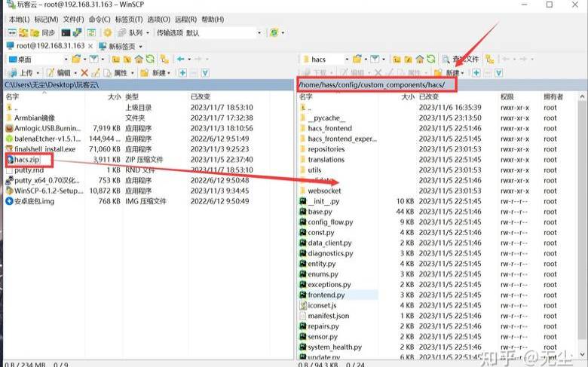The width and height of the screenshot is (588, 367).
Task: Go to local root directory icon
Action: [127, 60]
